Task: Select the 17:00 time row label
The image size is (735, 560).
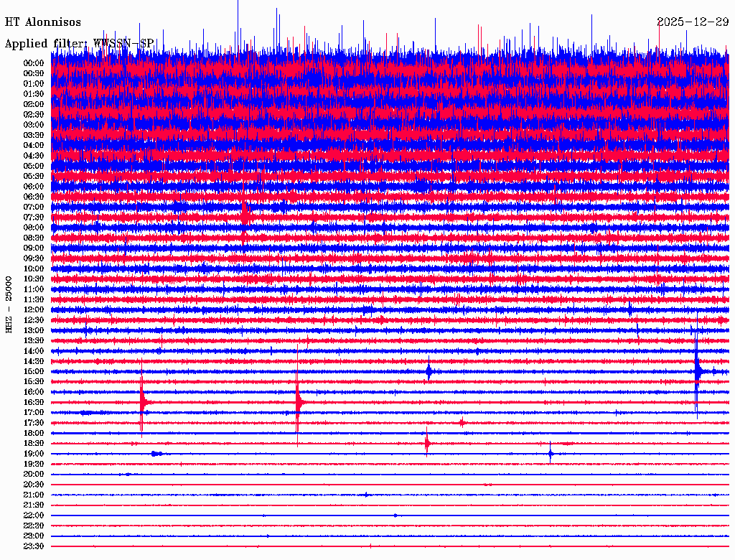Action: coord(34,413)
